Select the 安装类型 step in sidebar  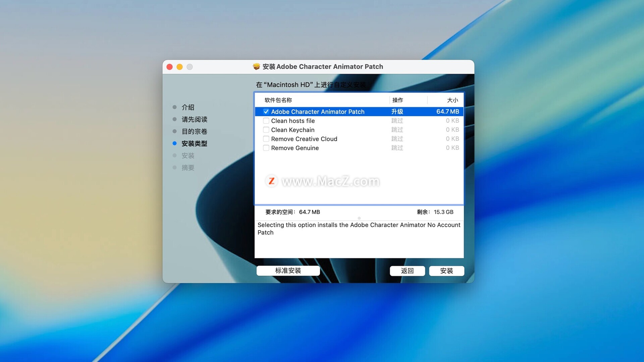click(x=194, y=143)
